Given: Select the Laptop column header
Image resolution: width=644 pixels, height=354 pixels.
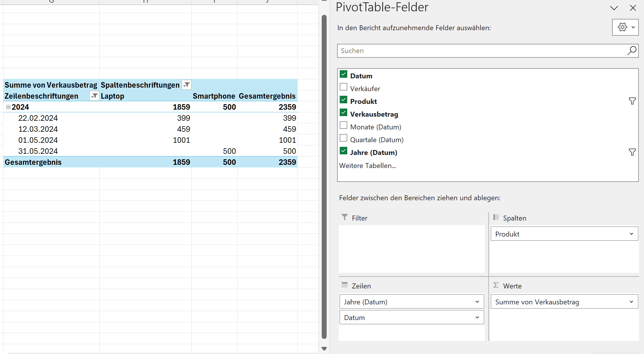Looking at the screenshot, I should point(145,96).
